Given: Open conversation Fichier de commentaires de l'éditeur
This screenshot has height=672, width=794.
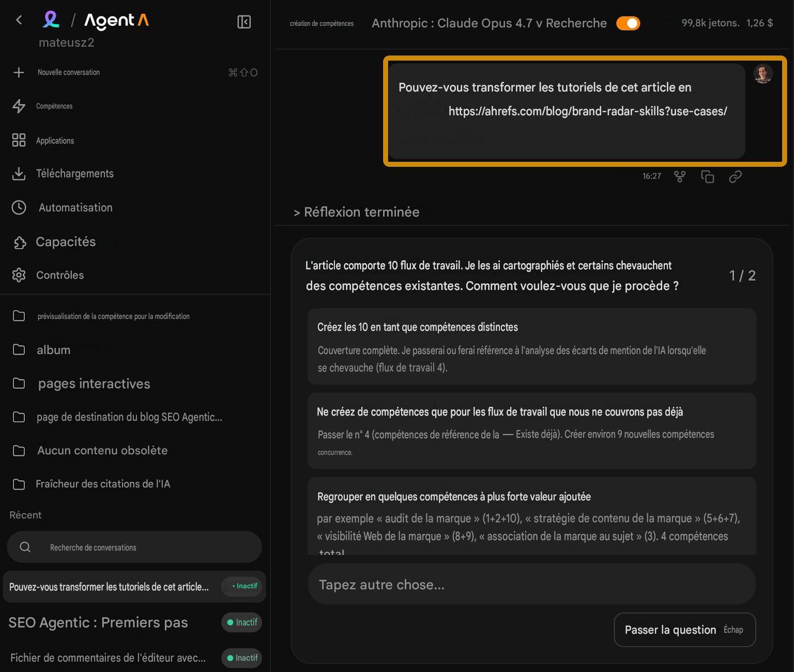Looking at the screenshot, I should (x=108, y=658).
